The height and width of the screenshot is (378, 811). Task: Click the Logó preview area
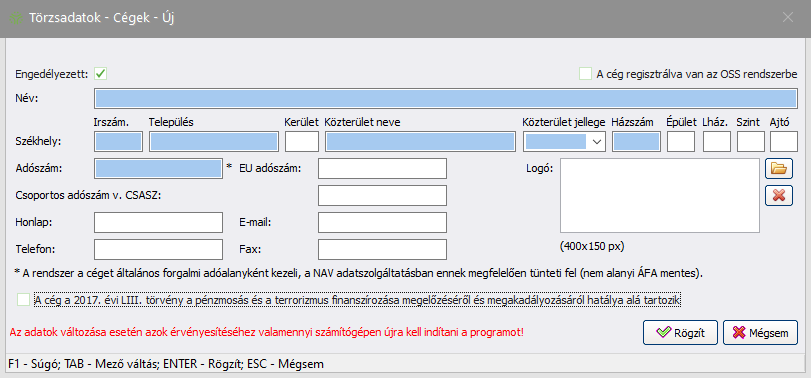[659, 195]
